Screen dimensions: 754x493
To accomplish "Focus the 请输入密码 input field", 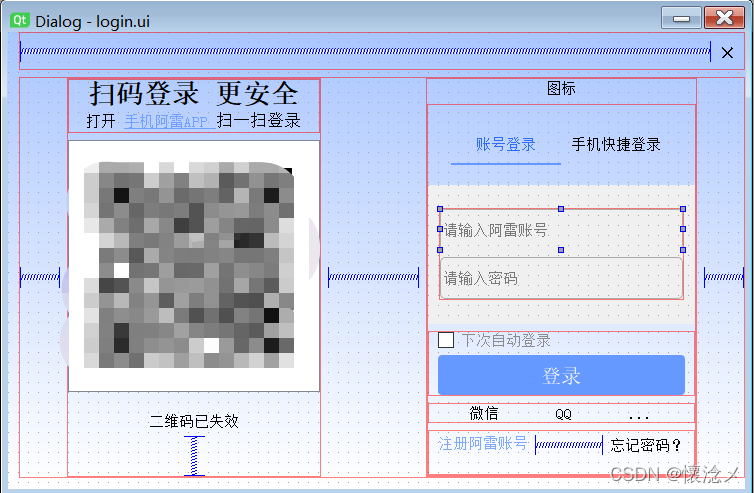I will (x=561, y=278).
